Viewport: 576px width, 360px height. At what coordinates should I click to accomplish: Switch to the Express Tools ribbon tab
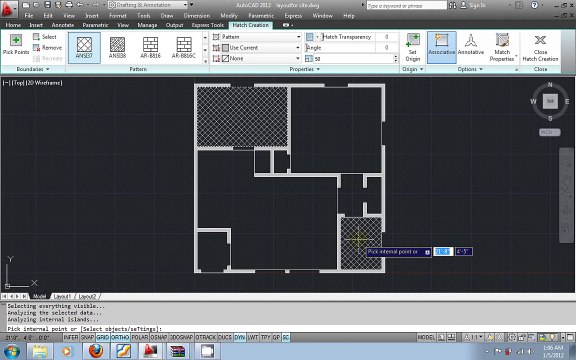[x=208, y=25]
